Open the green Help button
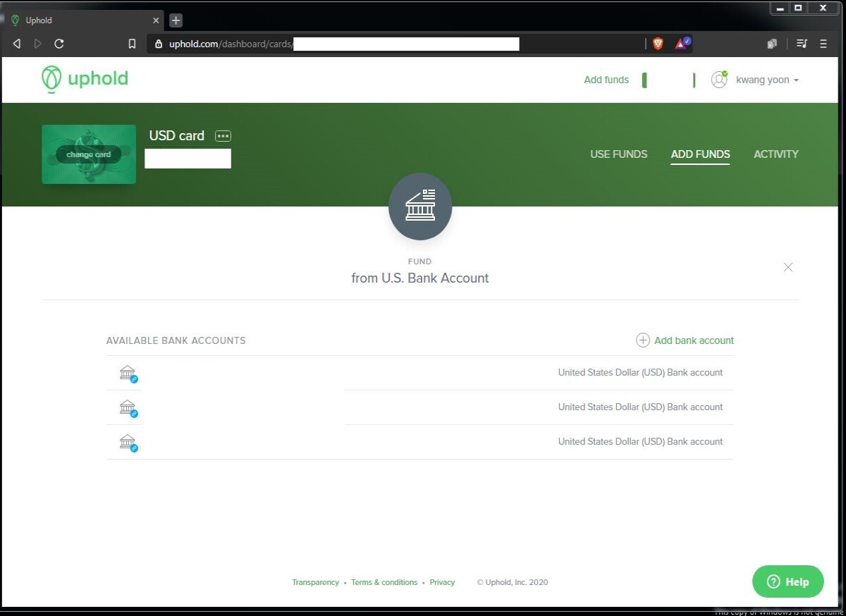This screenshot has height=616, width=846. [x=787, y=581]
